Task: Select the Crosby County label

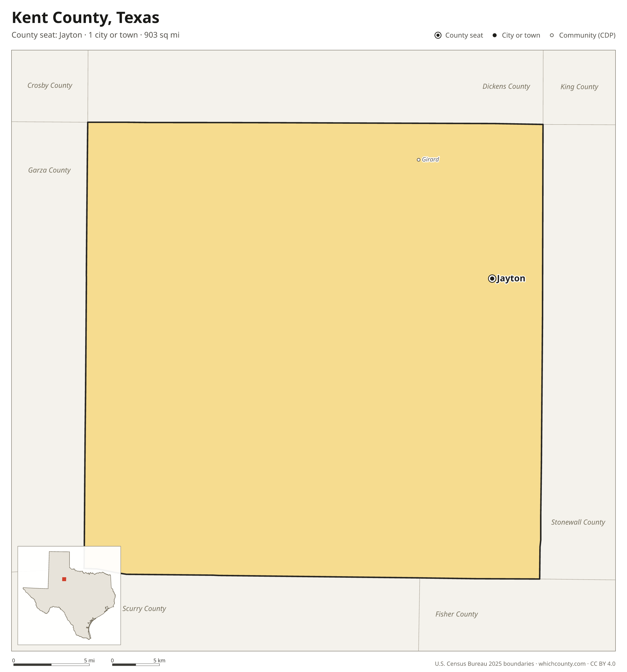Action: coord(50,86)
